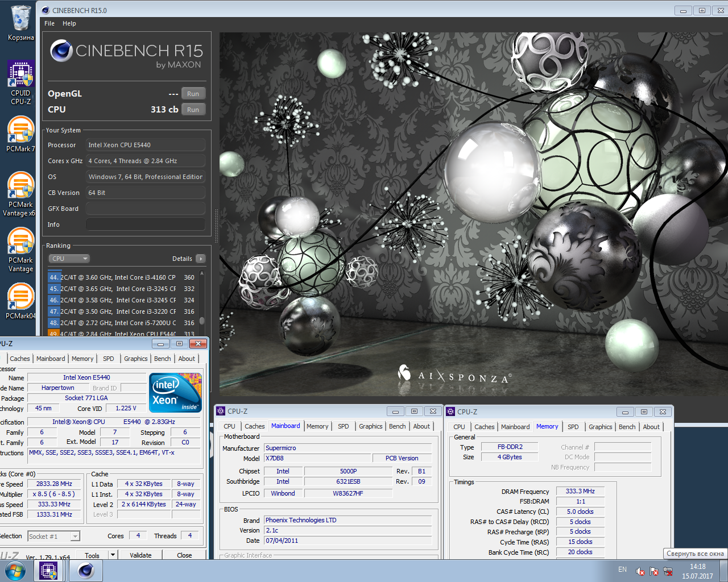Run the CPU benchmark
This screenshot has width=728, height=582.
click(193, 110)
